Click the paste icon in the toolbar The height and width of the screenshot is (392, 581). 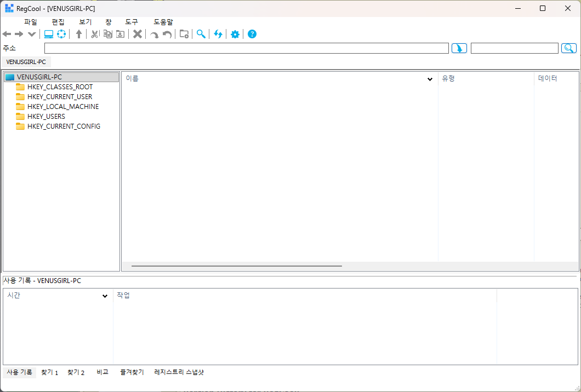(120, 34)
